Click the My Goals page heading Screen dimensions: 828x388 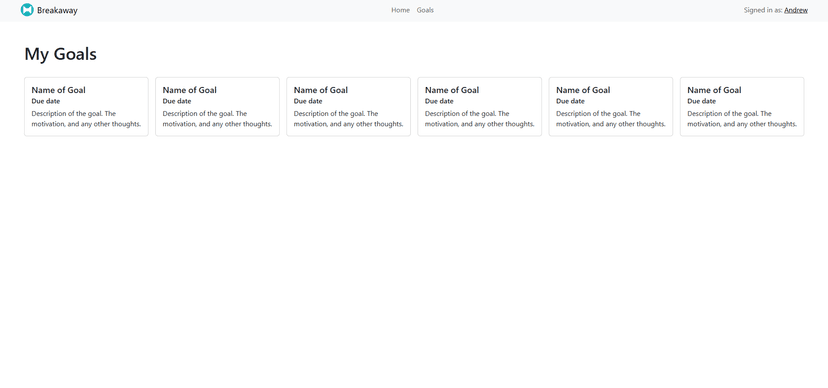(60, 54)
